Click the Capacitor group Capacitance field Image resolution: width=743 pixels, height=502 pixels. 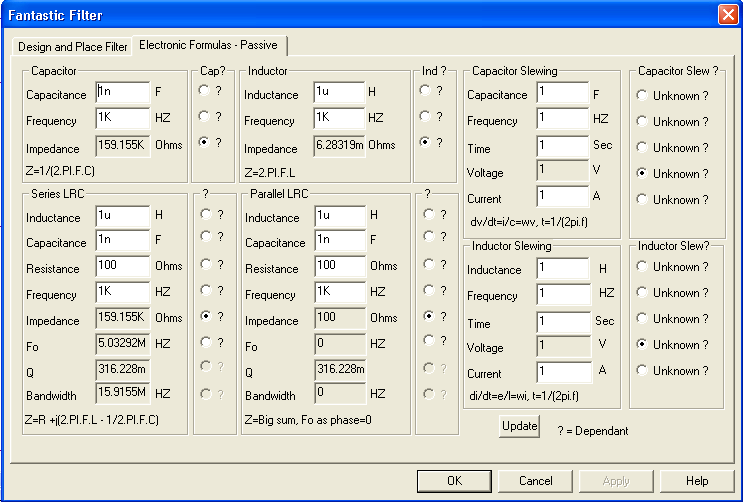pyautogui.click(x=122, y=92)
